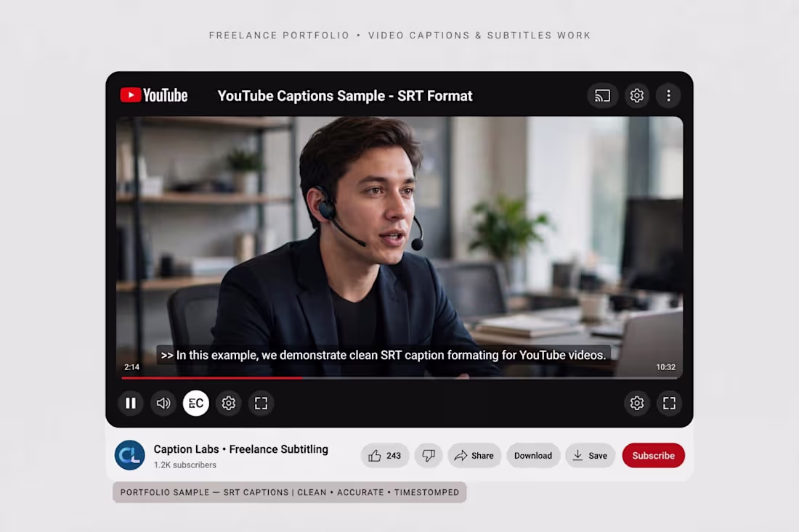Image resolution: width=799 pixels, height=532 pixels.
Task: Open Caption Labs • Freelance Subtitling channel
Action: 241,449
